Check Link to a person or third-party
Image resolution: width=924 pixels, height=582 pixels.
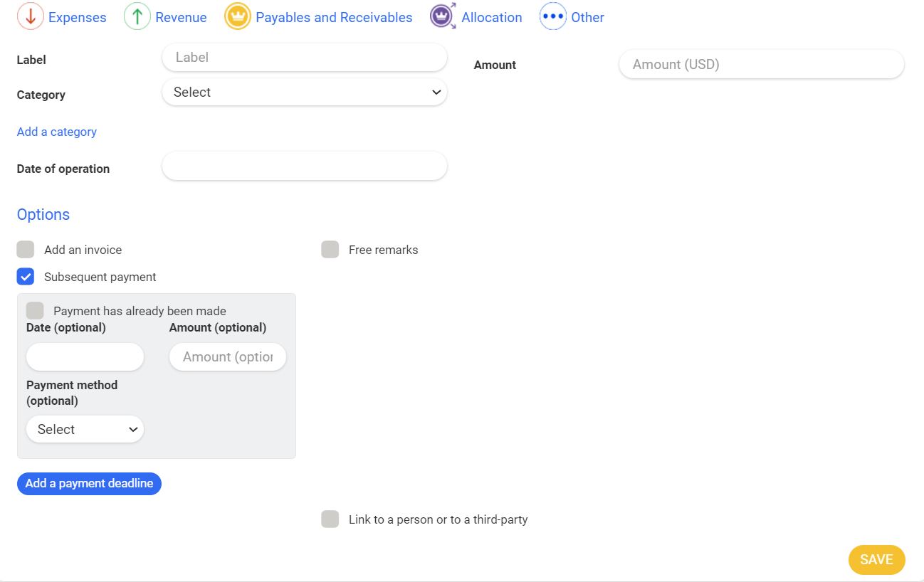330,519
